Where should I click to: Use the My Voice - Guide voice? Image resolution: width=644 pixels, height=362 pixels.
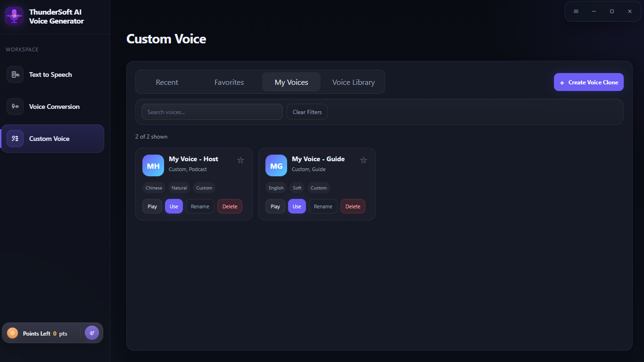[x=297, y=206]
